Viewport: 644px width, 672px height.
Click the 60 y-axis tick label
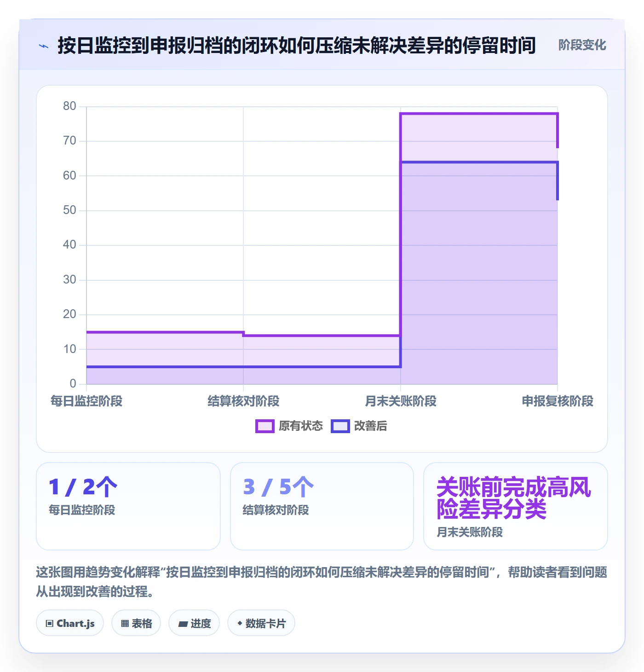point(69,176)
